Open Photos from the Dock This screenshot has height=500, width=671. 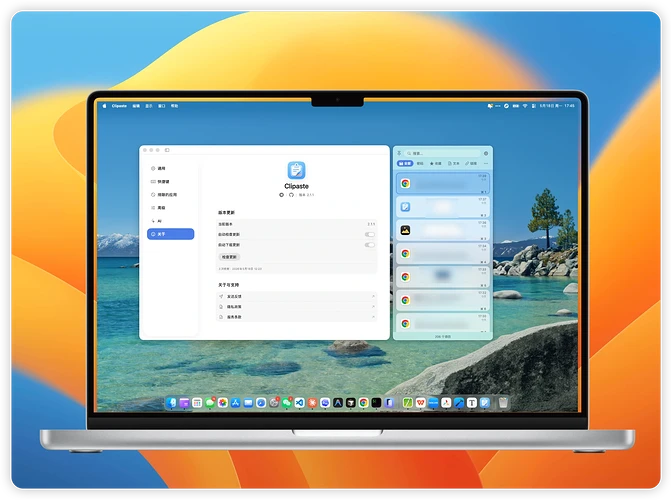(x=223, y=402)
